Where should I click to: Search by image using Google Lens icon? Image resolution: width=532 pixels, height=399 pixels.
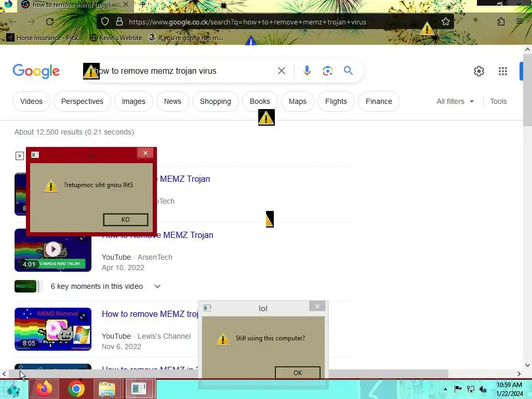[x=327, y=71]
